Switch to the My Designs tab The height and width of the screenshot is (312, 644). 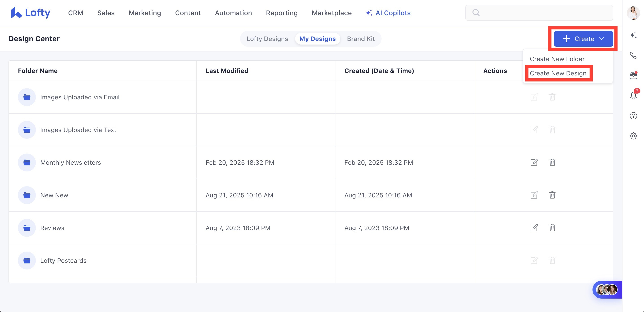(318, 39)
